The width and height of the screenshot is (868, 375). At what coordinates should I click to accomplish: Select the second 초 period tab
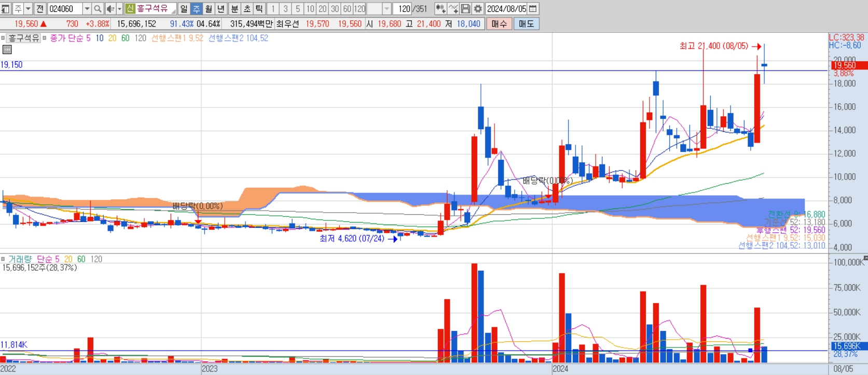[x=247, y=9]
